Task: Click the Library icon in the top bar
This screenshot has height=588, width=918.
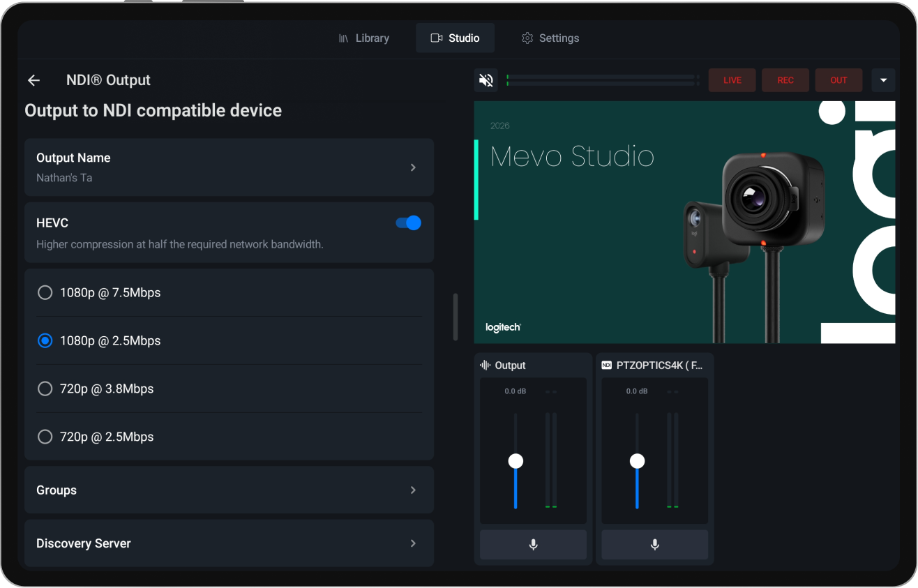Action: 343,38
